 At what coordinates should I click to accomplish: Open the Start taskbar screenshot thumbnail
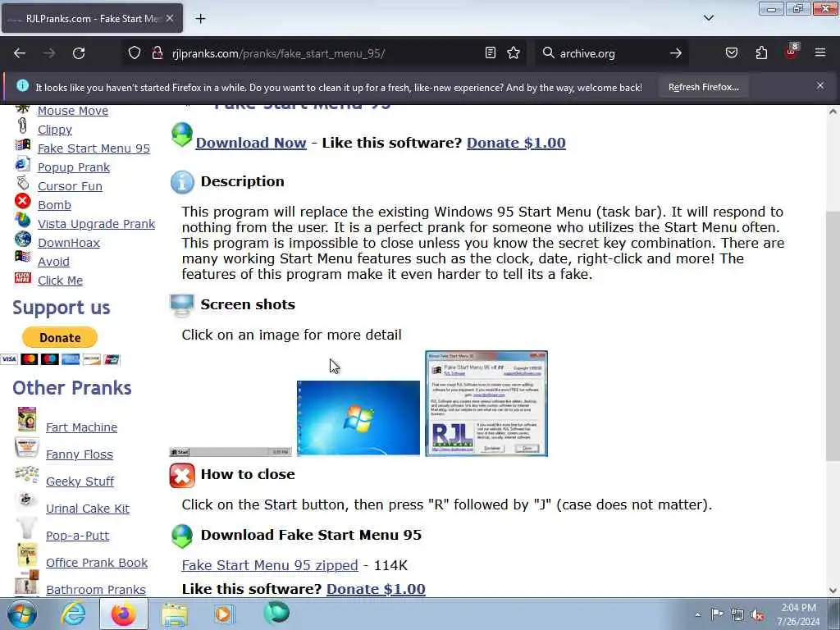click(x=231, y=452)
